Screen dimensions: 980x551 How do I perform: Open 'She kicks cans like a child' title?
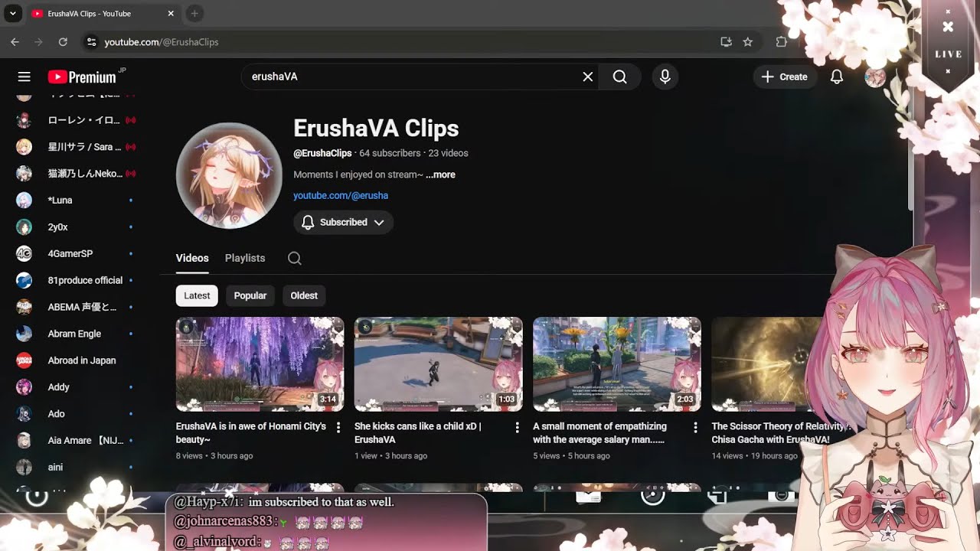point(418,433)
